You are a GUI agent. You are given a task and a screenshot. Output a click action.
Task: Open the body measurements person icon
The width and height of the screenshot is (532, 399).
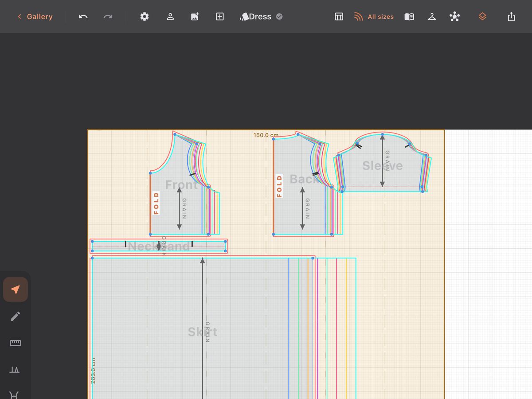coord(170,16)
